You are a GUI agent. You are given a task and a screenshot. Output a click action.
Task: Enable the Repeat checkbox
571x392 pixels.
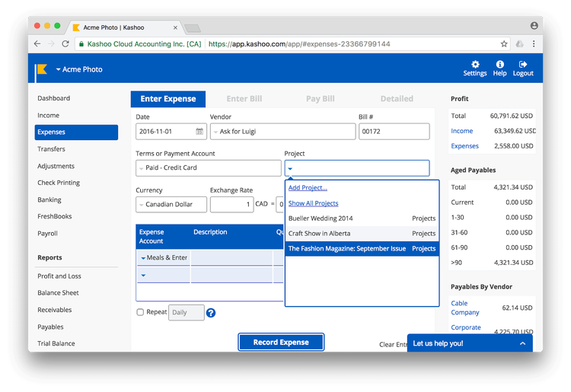[x=140, y=312]
